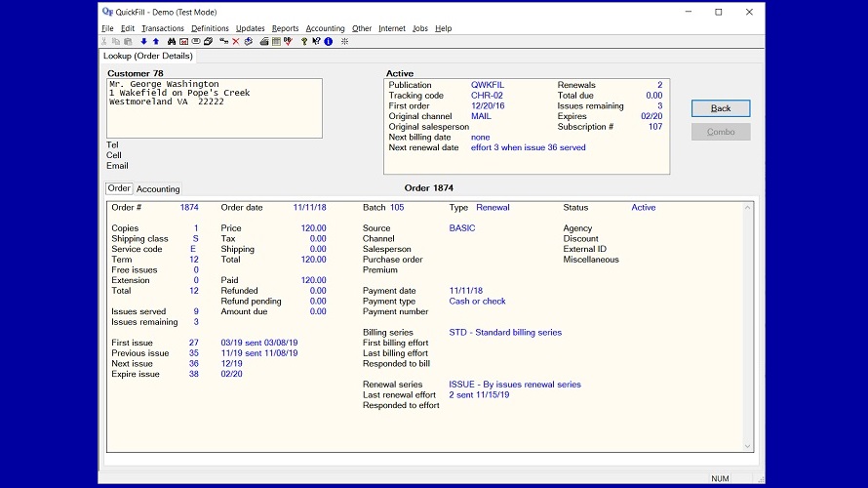Click the scroll down arrow in order panel
The width and height of the screenshot is (868, 488).
point(747,446)
